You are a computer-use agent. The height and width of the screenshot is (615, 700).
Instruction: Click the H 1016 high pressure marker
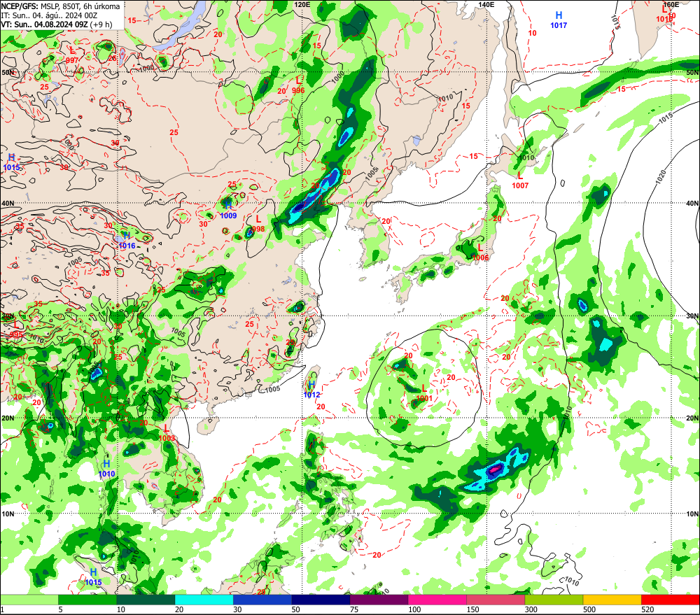(127, 241)
